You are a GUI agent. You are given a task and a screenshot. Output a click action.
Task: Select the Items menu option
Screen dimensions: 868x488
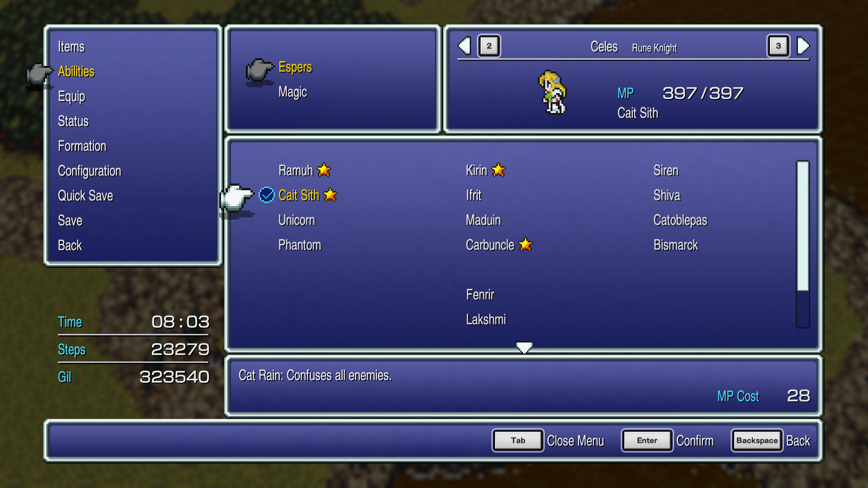[71, 47]
